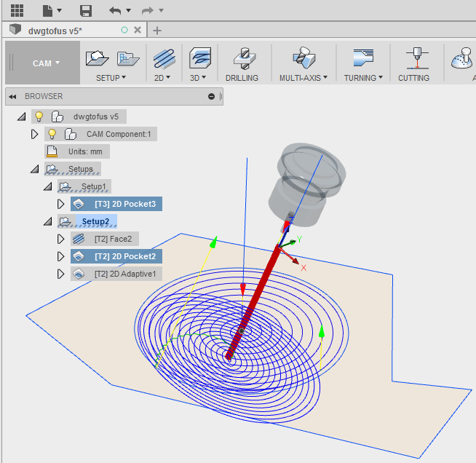
Task: Collapse the Setups folder in the tree
Action: pyautogui.click(x=33, y=169)
